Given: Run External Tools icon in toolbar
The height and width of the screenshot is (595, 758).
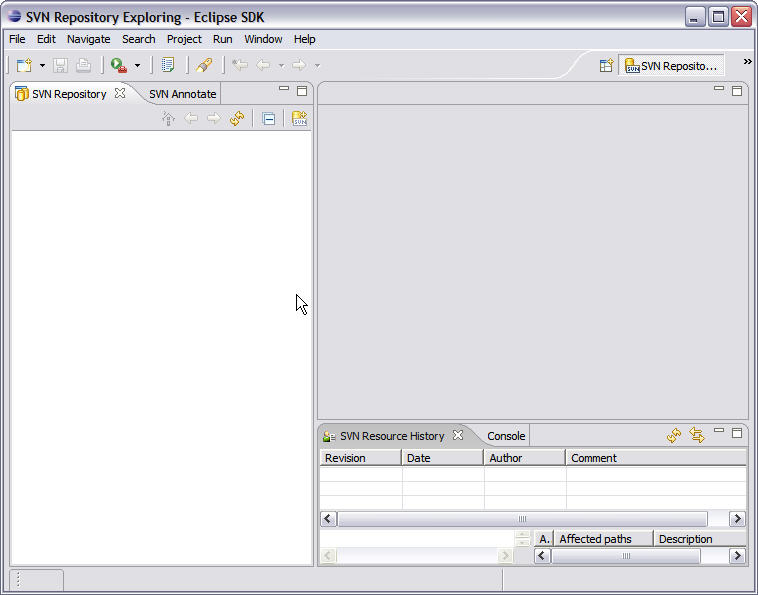Looking at the screenshot, I should click(x=119, y=65).
